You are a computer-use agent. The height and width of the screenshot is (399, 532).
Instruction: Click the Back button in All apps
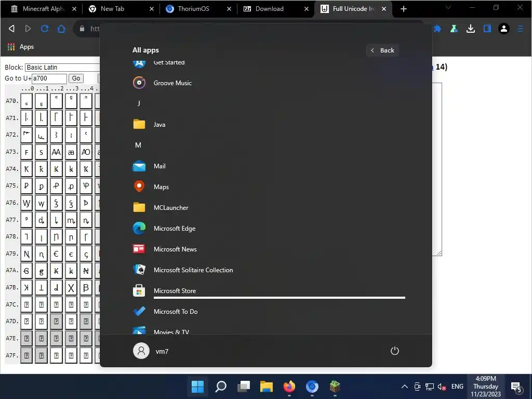[382, 50]
